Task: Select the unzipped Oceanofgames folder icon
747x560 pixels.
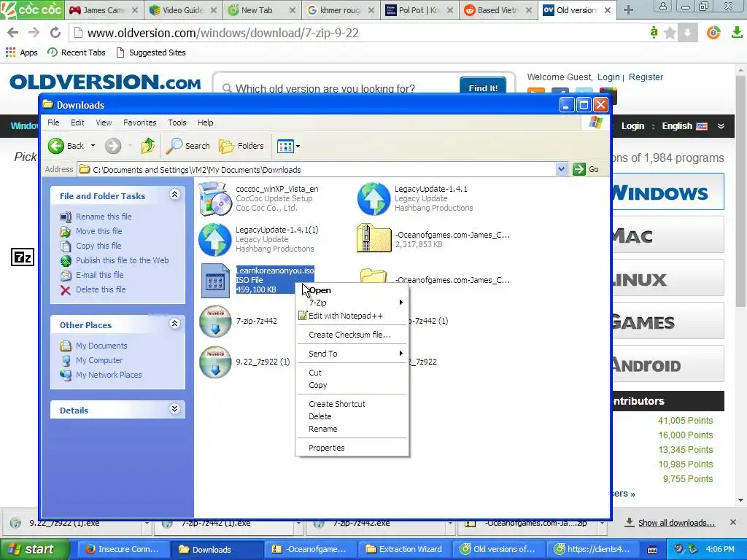Action: tap(374, 276)
